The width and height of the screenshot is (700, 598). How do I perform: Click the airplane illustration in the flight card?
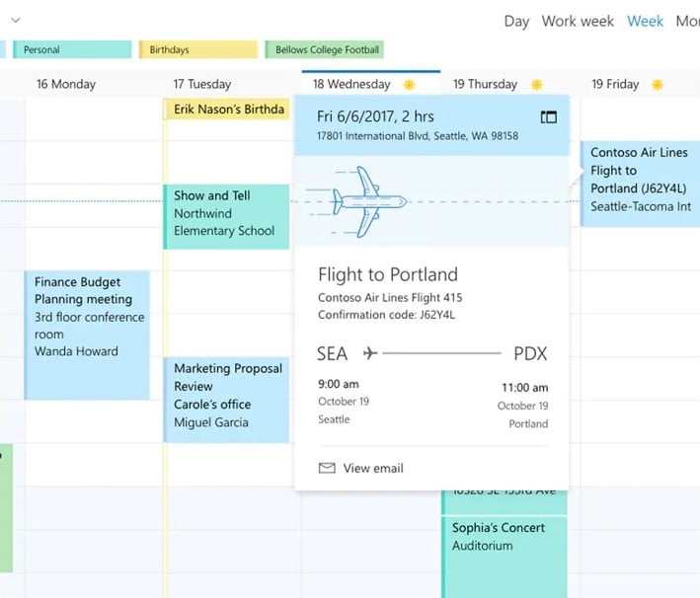click(x=357, y=201)
